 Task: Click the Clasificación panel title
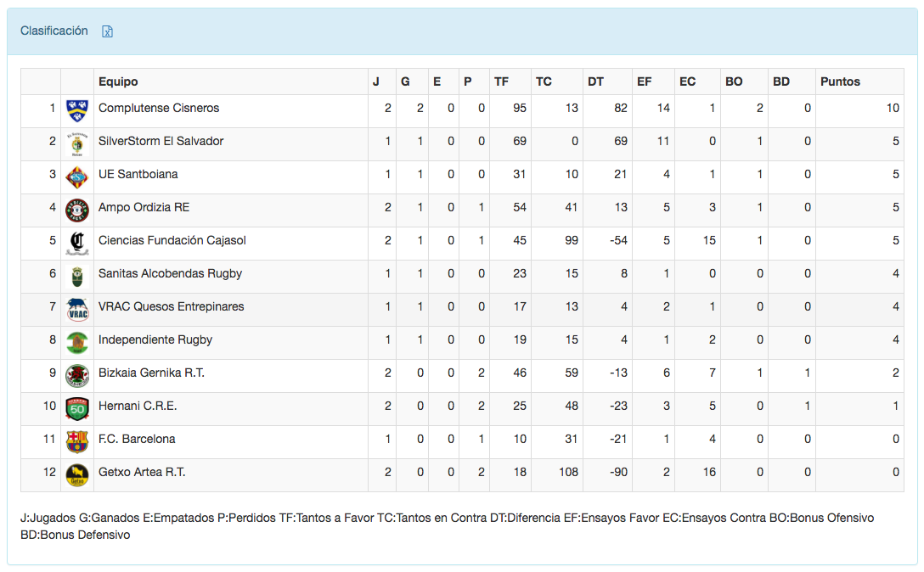point(54,31)
